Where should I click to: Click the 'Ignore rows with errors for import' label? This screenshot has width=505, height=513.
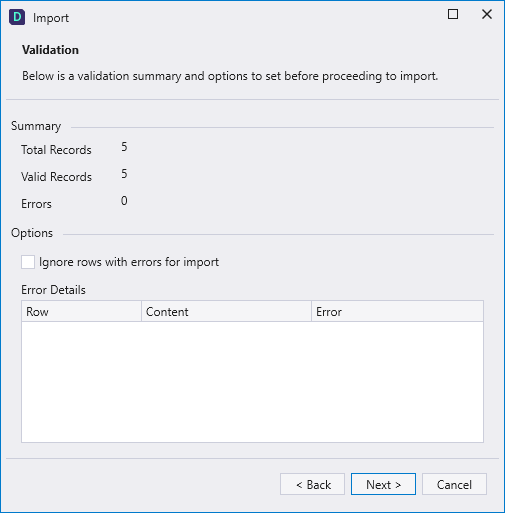(x=129, y=262)
